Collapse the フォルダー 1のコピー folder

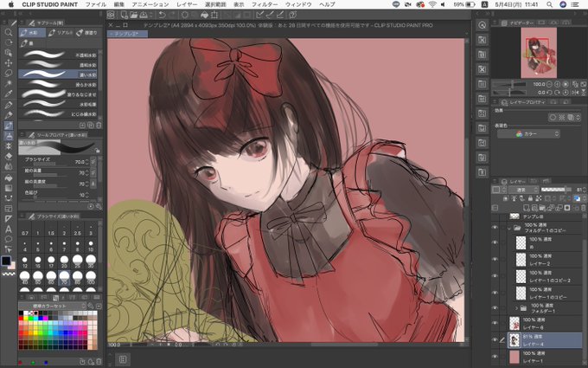coord(508,228)
